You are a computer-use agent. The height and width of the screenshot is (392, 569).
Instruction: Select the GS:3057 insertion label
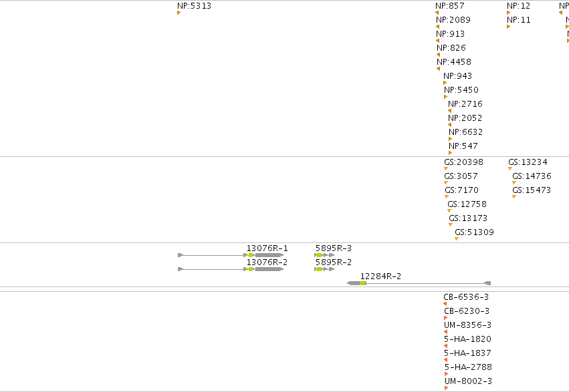coord(461,176)
